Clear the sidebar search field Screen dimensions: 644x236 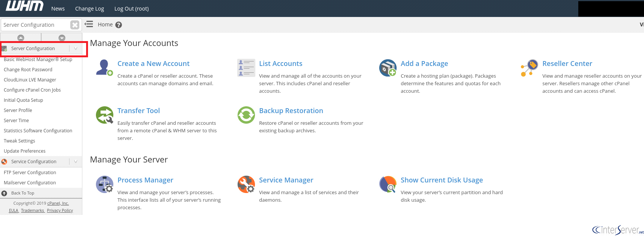tap(75, 25)
